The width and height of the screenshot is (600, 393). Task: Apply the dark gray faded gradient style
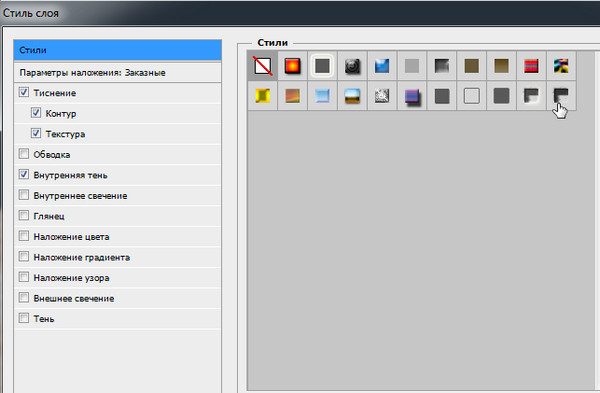[442, 66]
